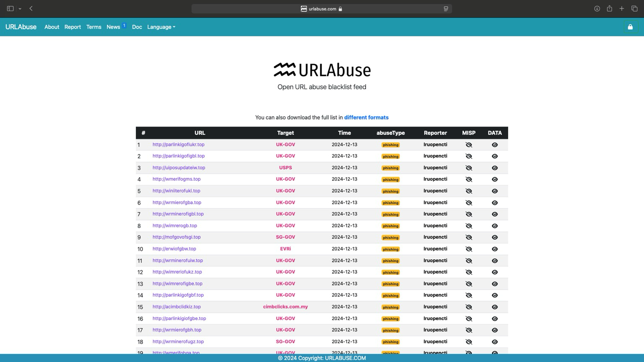Open the Report page
The width and height of the screenshot is (644, 362).
pos(73,27)
